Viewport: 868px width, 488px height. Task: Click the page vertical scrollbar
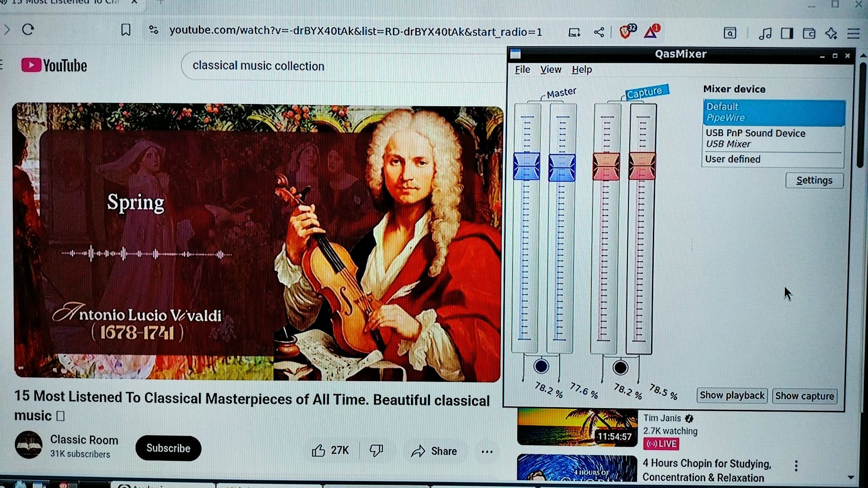(863, 115)
